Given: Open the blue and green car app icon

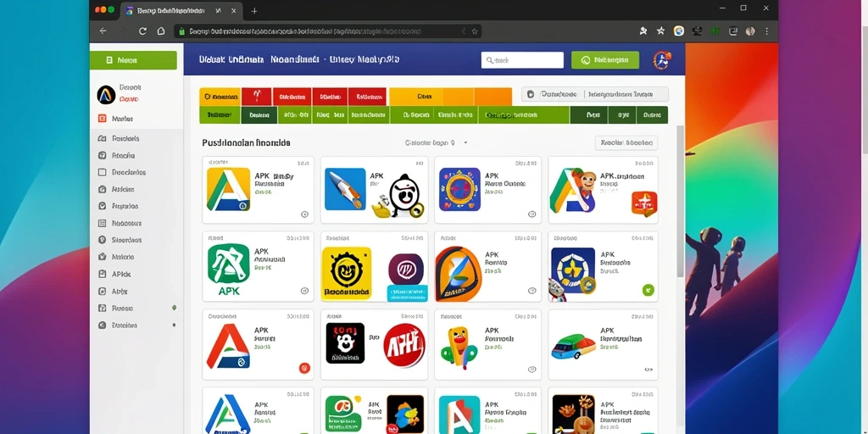Looking at the screenshot, I should tap(573, 347).
